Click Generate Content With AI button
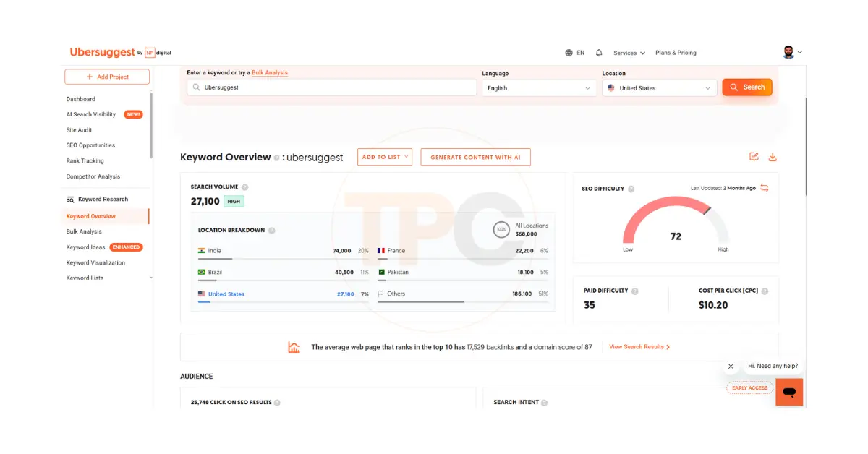Viewport: 868px width, 454px height. pyautogui.click(x=475, y=157)
